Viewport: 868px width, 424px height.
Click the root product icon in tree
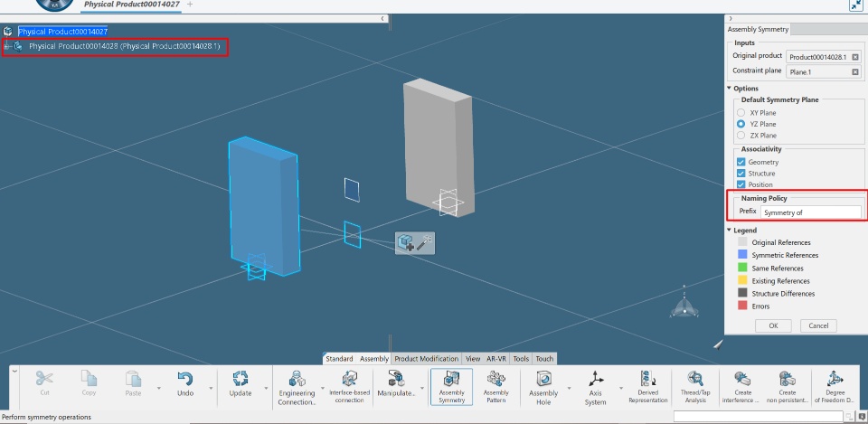8,32
